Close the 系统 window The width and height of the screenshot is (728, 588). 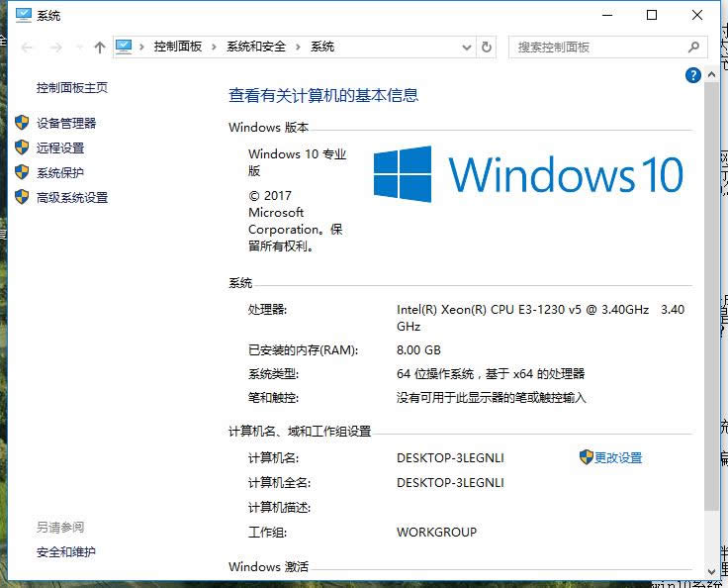[697, 15]
